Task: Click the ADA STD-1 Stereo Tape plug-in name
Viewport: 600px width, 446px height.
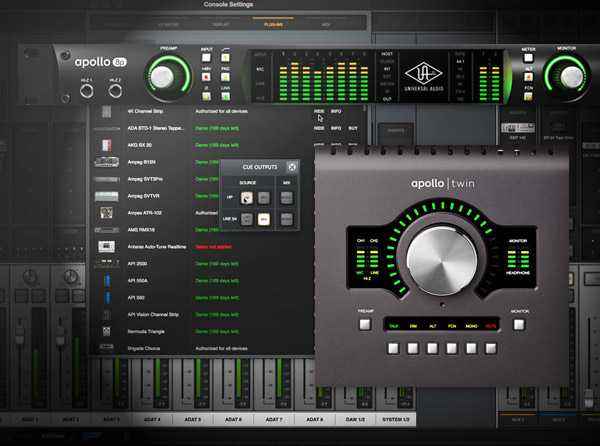Action: [155, 128]
